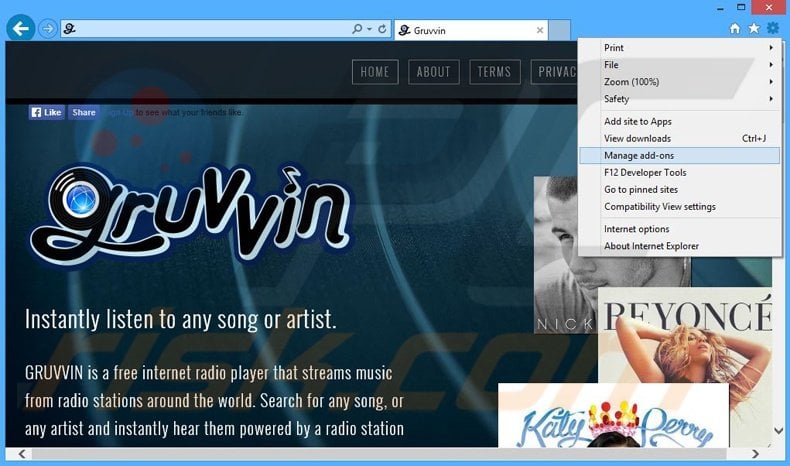Select View downloads menu entry
The width and height of the screenshot is (790, 466).
[679, 139]
